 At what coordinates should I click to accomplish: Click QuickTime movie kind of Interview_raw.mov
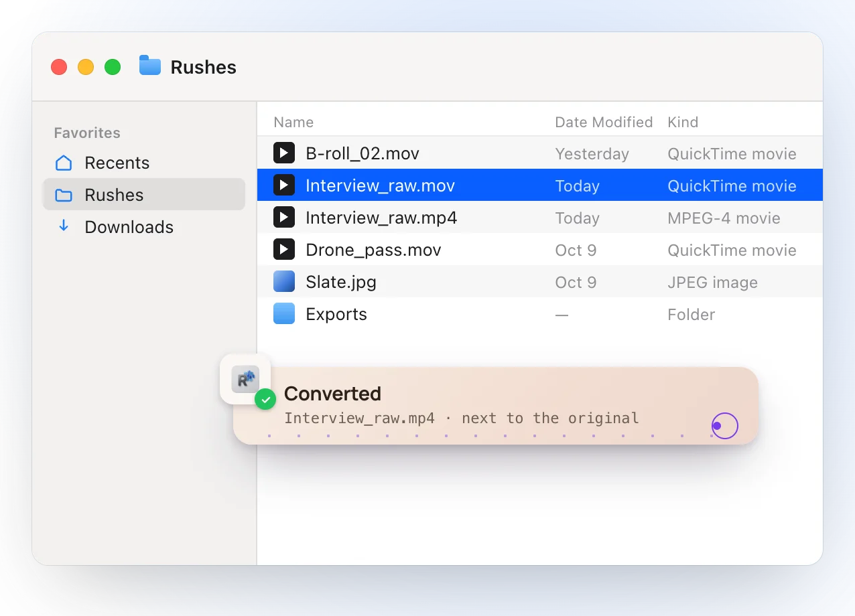(x=732, y=185)
